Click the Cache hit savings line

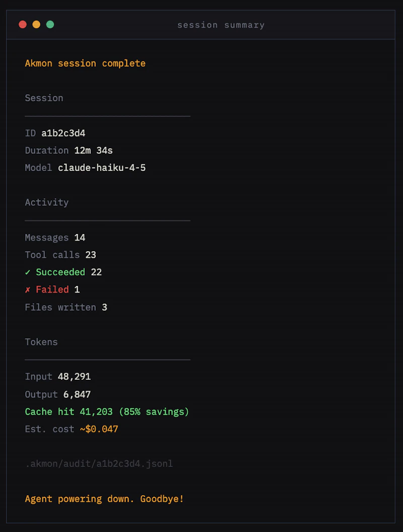pyautogui.click(x=106, y=411)
